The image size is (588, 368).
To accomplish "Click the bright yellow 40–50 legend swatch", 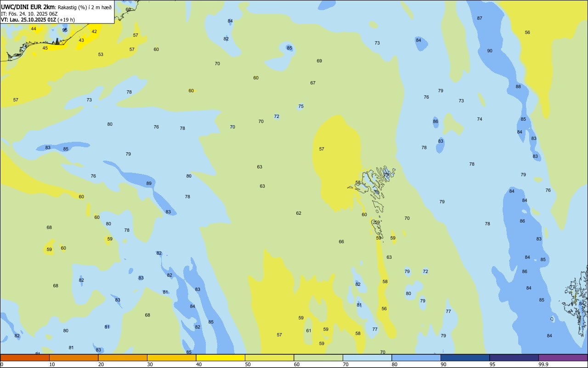I will (220, 357).
